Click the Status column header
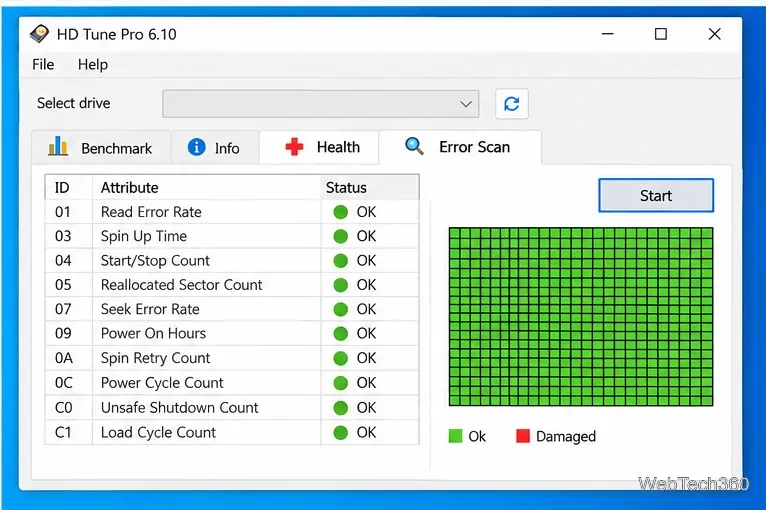This screenshot has width=766, height=510. (370, 188)
